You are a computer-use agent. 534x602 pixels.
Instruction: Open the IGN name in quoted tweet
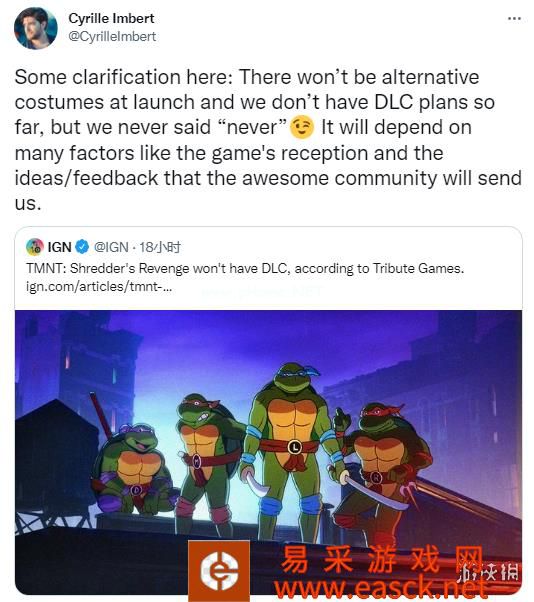(60, 247)
